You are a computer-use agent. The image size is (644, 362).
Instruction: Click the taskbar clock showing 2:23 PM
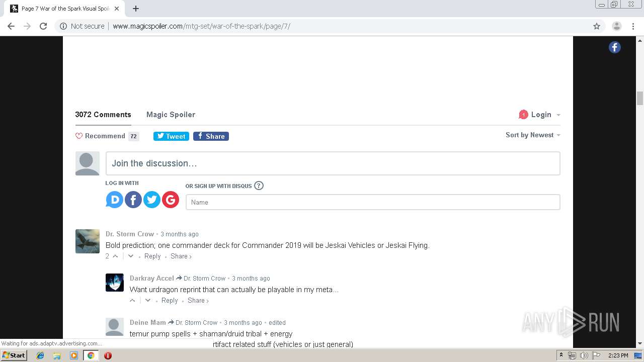[618, 355]
